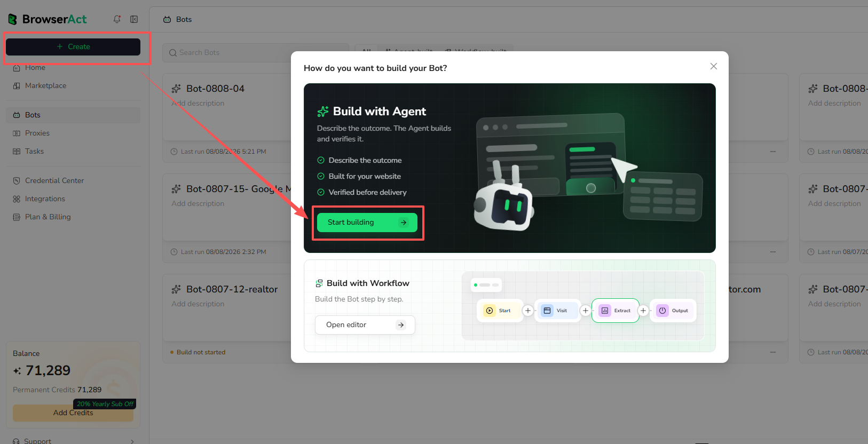The height and width of the screenshot is (444, 868).
Task: Click the Bot-0808-04 sparkle icon
Action: 176,89
